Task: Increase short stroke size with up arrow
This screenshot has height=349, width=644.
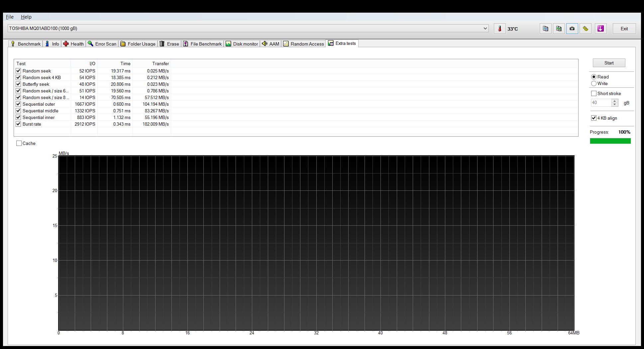Action: [x=615, y=101]
